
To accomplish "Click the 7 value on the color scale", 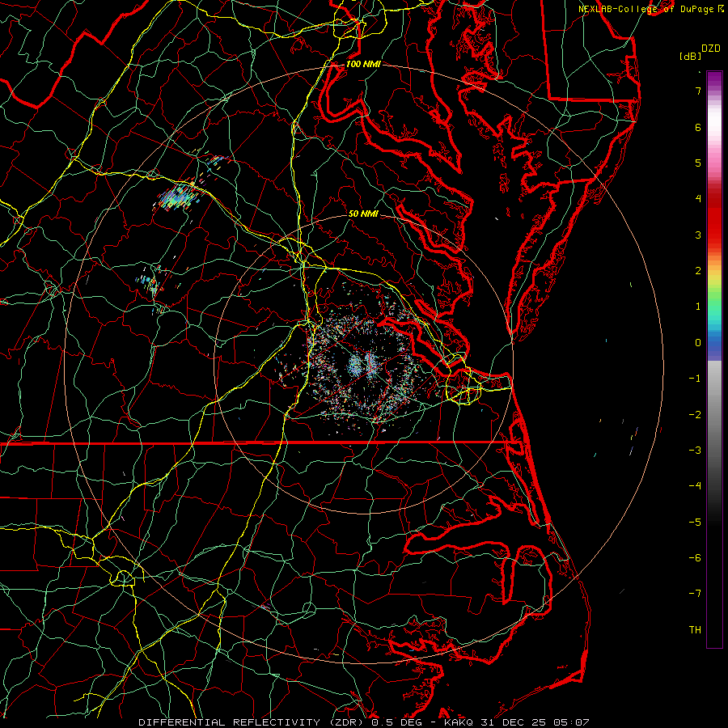I will [x=698, y=91].
